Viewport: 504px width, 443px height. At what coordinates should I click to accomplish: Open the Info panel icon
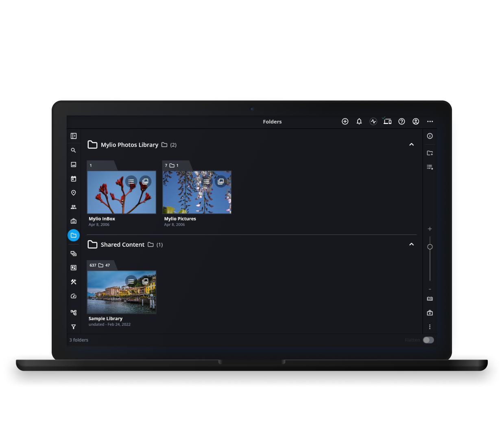[430, 136]
